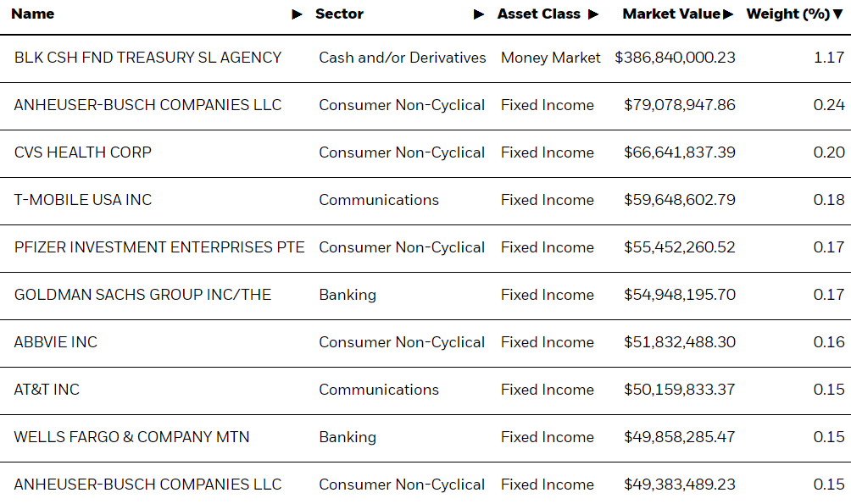Sort by the Market Value header text
The height and width of the screenshot is (504, 851).
tap(671, 14)
